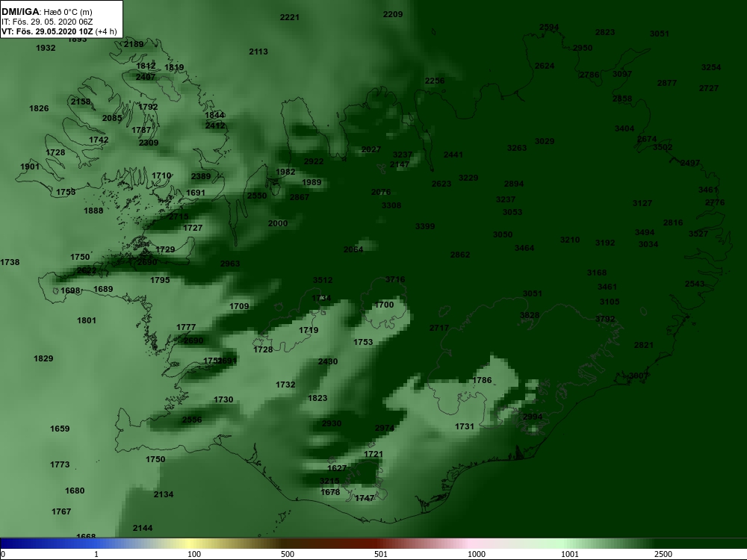Click the map value 3254
The width and height of the screenshot is (747, 560).
point(711,68)
